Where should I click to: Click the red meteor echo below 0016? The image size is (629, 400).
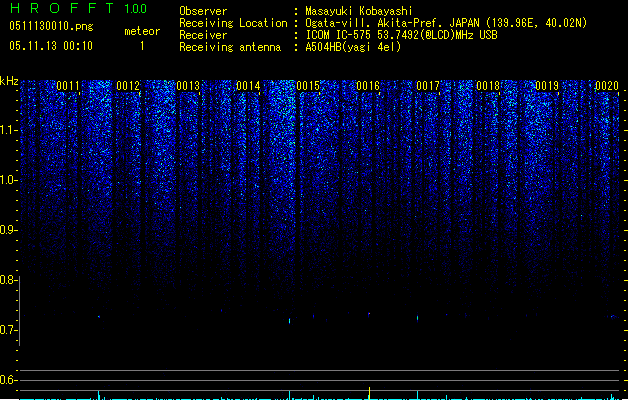point(369,314)
